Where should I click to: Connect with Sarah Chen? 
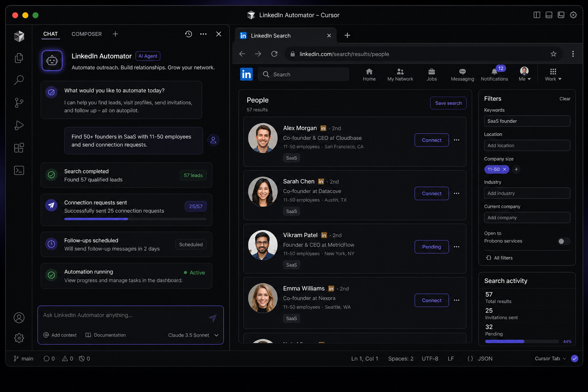tap(431, 193)
